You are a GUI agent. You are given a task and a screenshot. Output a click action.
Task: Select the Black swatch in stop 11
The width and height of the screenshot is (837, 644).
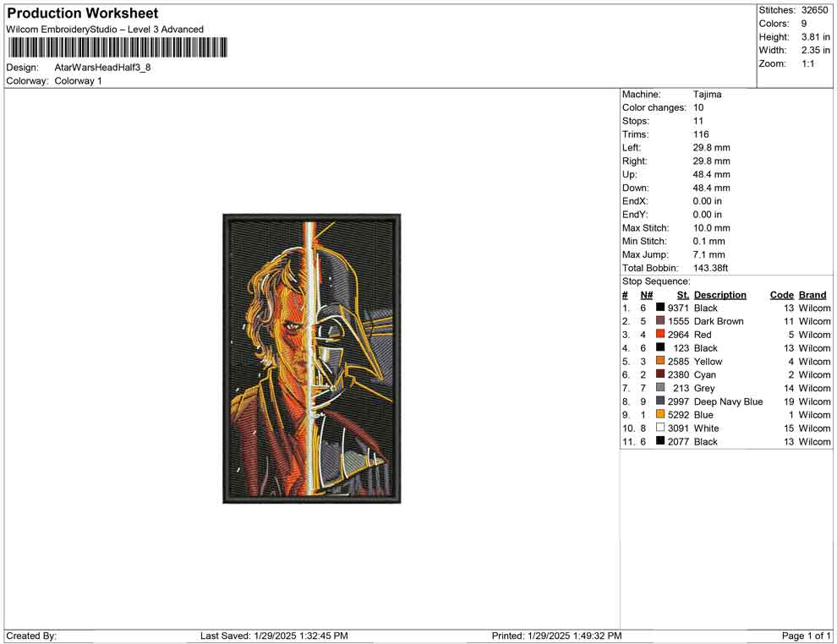pos(660,440)
